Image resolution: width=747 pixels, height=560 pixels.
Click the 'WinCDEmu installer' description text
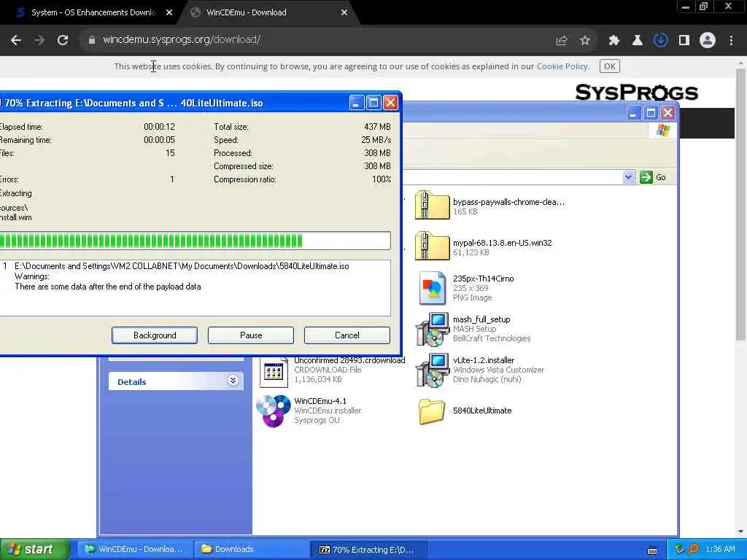pos(328,411)
